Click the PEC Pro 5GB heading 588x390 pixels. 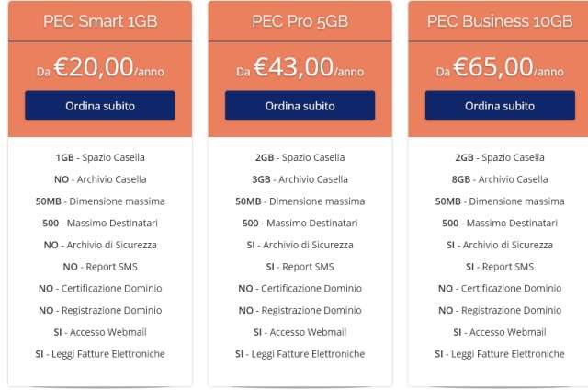click(300, 21)
